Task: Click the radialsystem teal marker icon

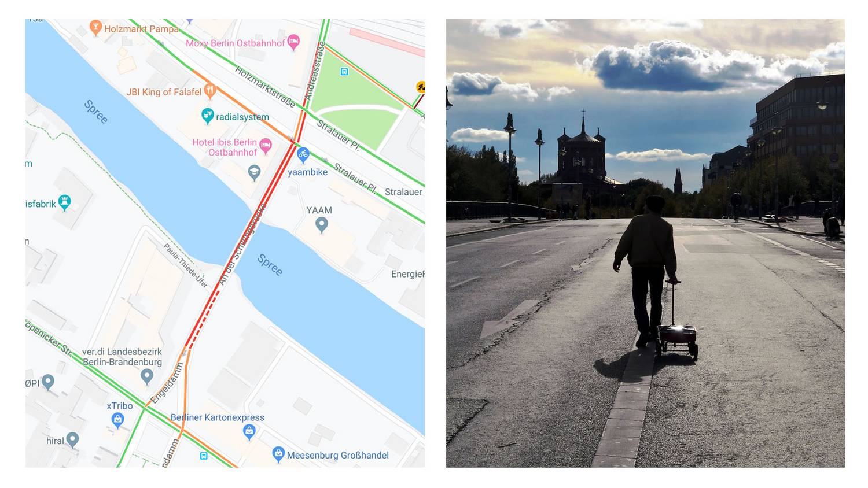Action: [208, 116]
